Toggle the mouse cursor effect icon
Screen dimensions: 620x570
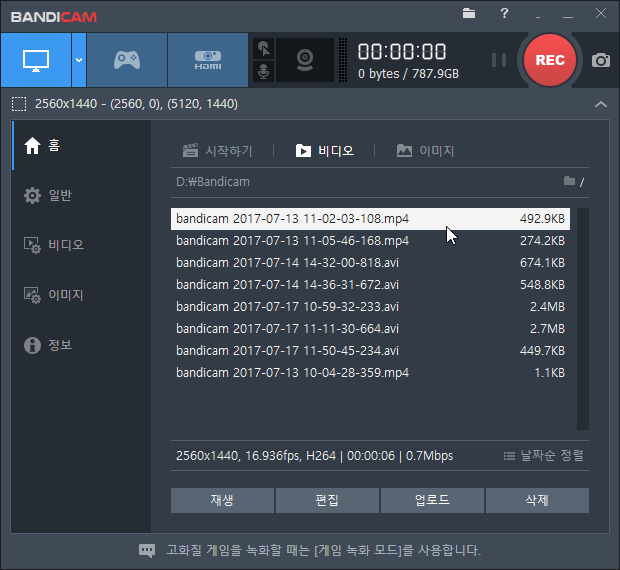pyautogui.click(x=263, y=49)
